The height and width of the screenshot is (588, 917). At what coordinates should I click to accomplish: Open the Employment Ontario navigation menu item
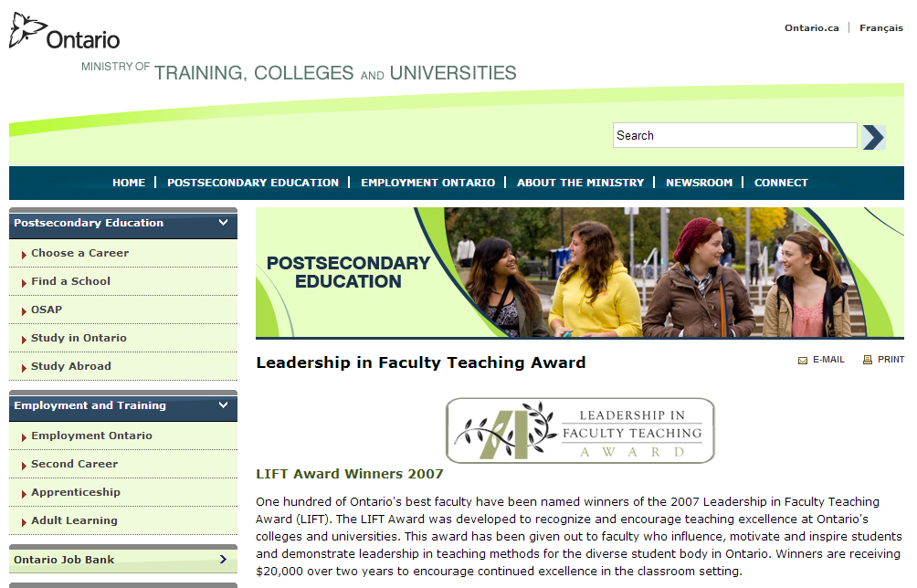[427, 183]
